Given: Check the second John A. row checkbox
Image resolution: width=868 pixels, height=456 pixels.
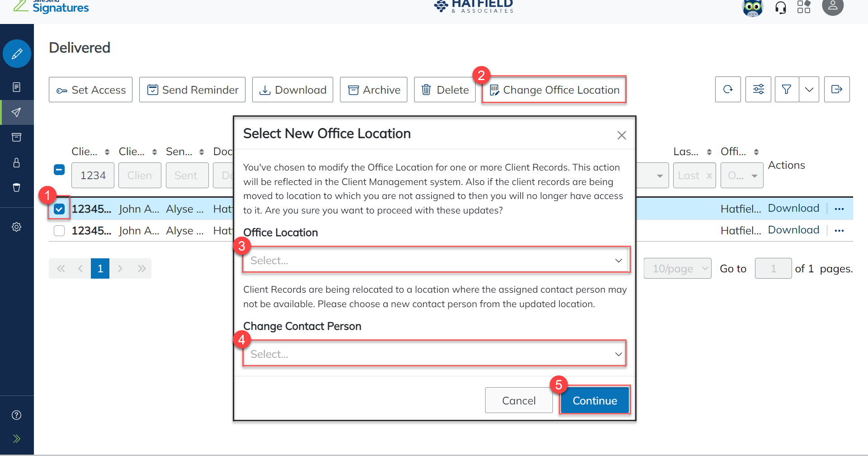Looking at the screenshot, I should click(59, 231).
